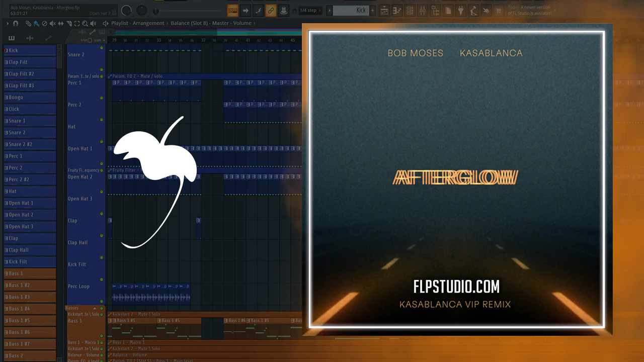644x362 pixels.
Task: Toggle typing keyboard to piano icon
Action: click(233, 10)
